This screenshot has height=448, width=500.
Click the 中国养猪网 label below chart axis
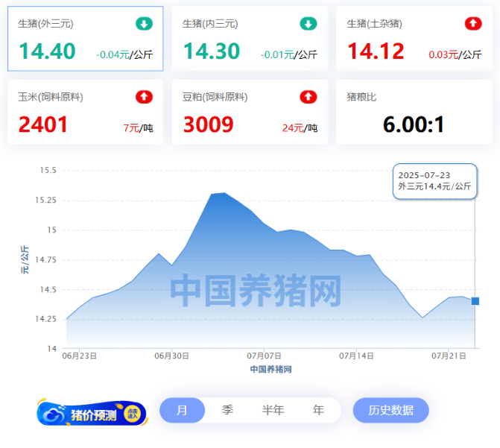pyautogui.click(x=270, y=369)
